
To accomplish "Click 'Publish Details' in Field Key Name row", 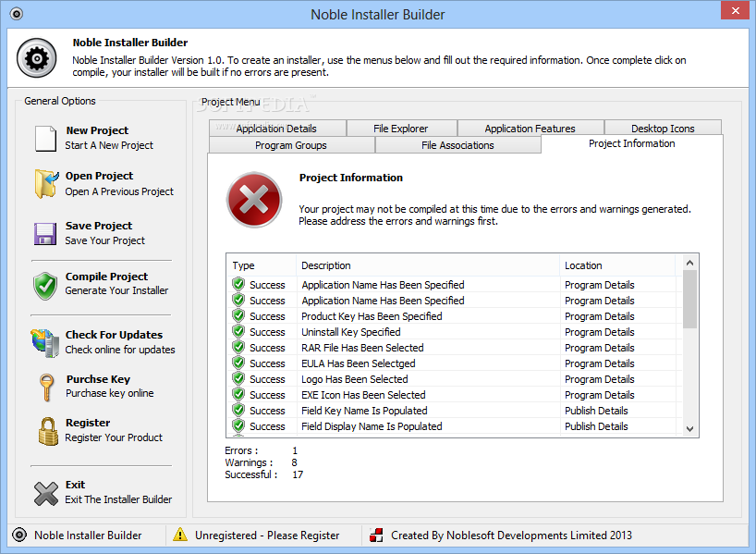I will 596,411.
